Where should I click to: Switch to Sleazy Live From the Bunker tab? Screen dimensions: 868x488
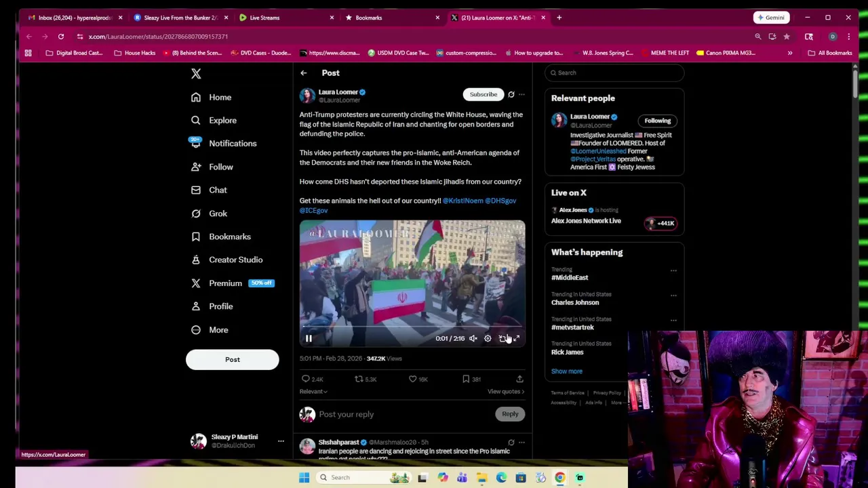tap(180, 18)
